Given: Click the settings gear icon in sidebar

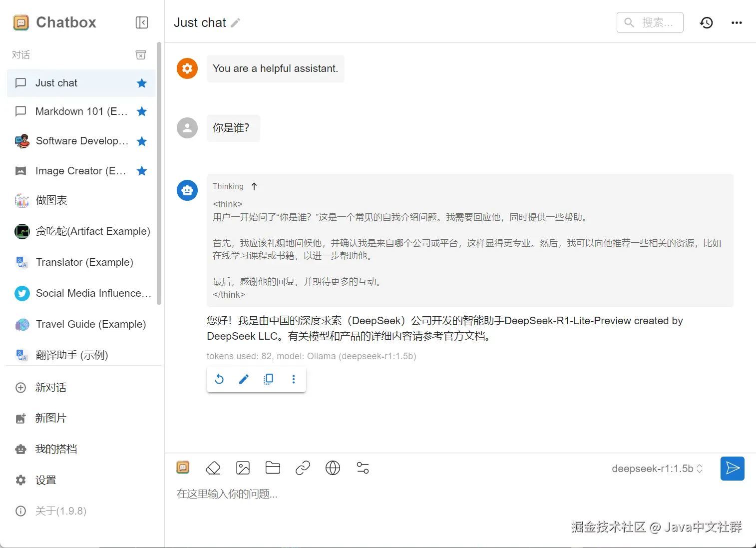Looking at the screenshot, I should (21, 480).
